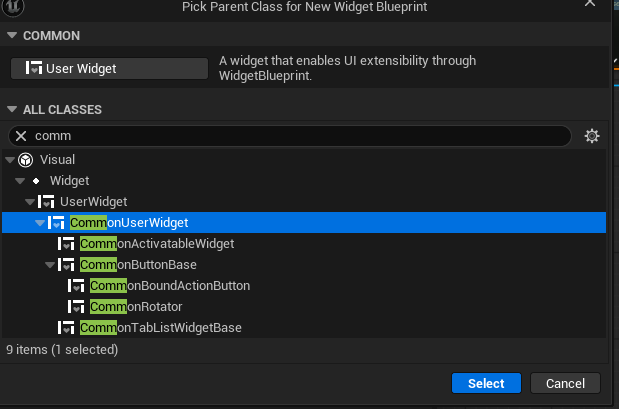Click the Unreal Engine logo icon

[x=13, y=6]
